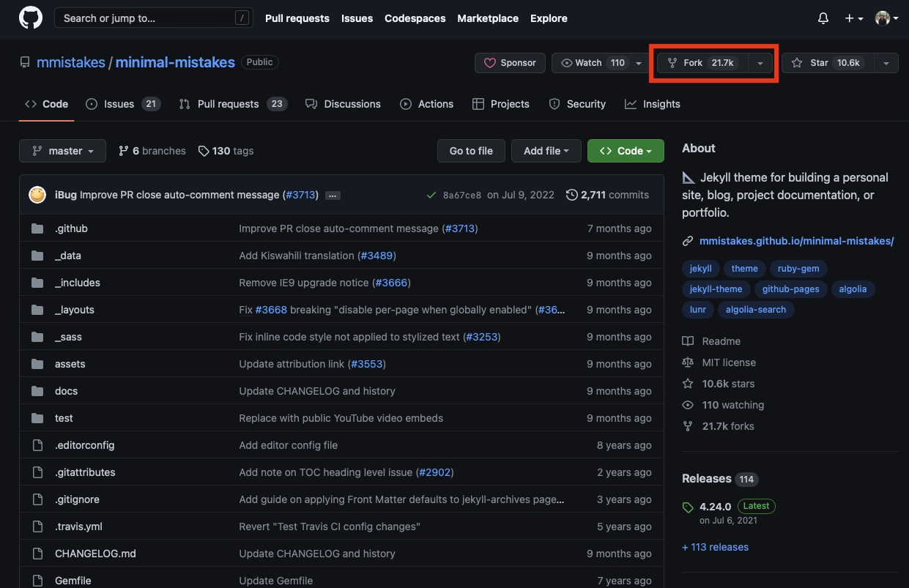Open the _sass folder icon
Viewport: 909px width, 588px height.
(37, 337)
